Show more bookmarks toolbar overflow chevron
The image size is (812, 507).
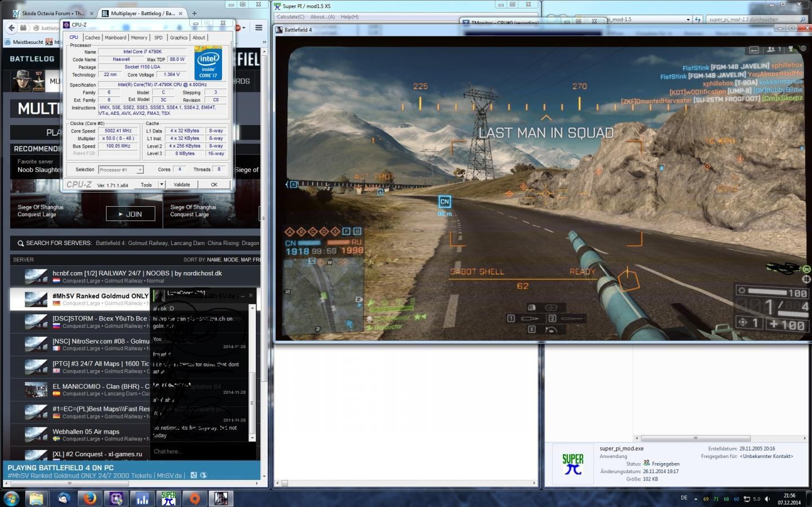pos(264,42)
